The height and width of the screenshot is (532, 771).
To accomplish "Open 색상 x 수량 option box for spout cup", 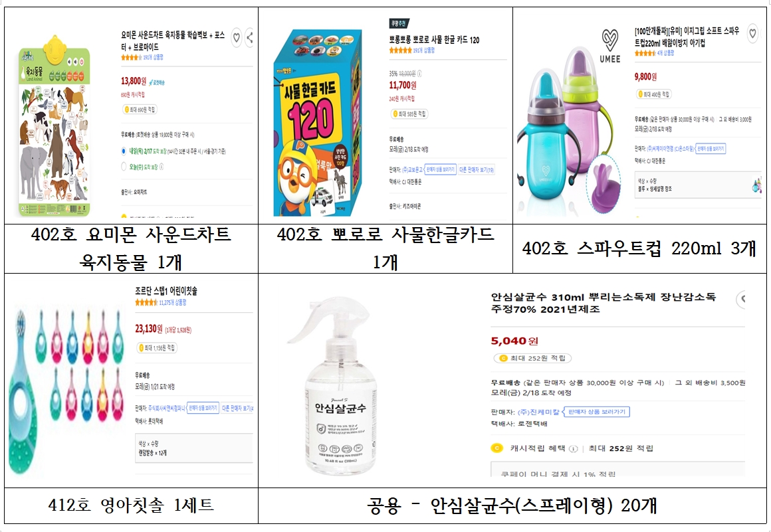I will click(x=698, y=185).
